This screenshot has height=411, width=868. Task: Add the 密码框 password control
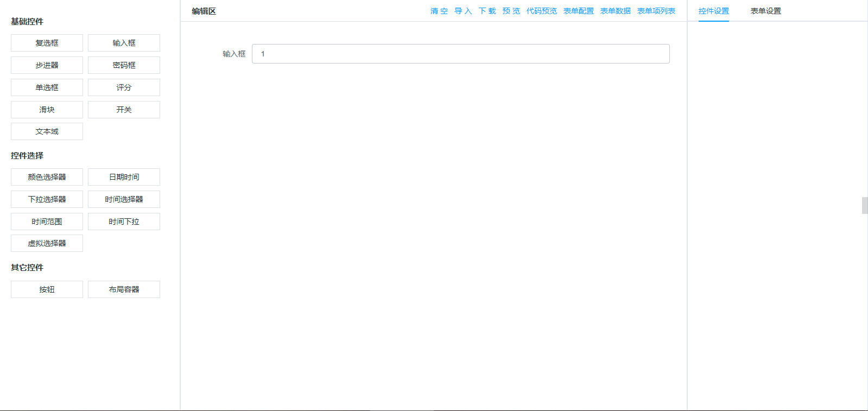[124, 65]
